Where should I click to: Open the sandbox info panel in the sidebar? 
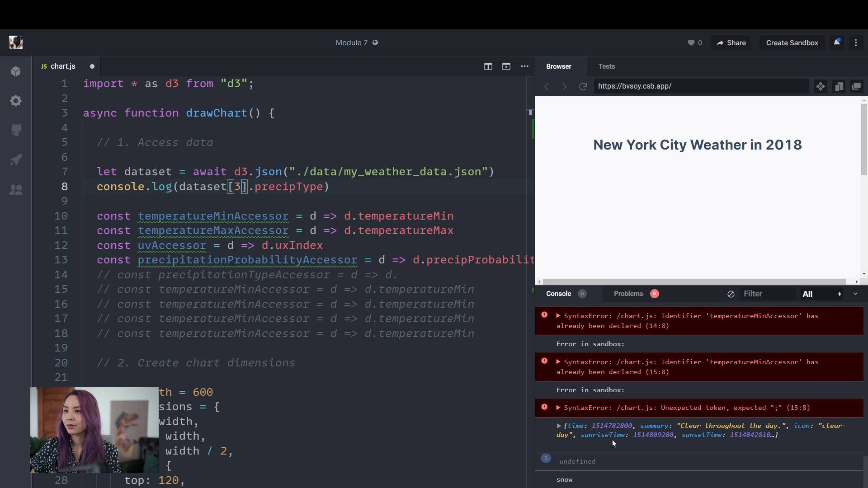(x=16, y=71)
